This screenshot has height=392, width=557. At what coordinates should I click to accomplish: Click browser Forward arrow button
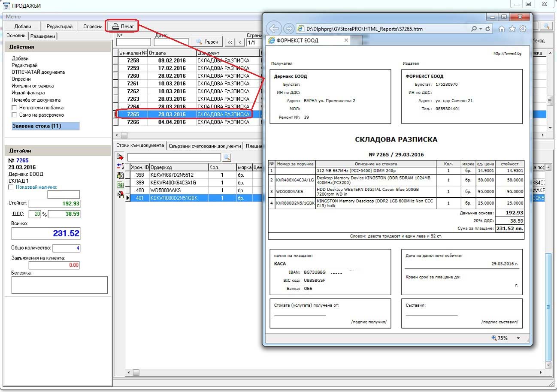(x=289, y=29)
